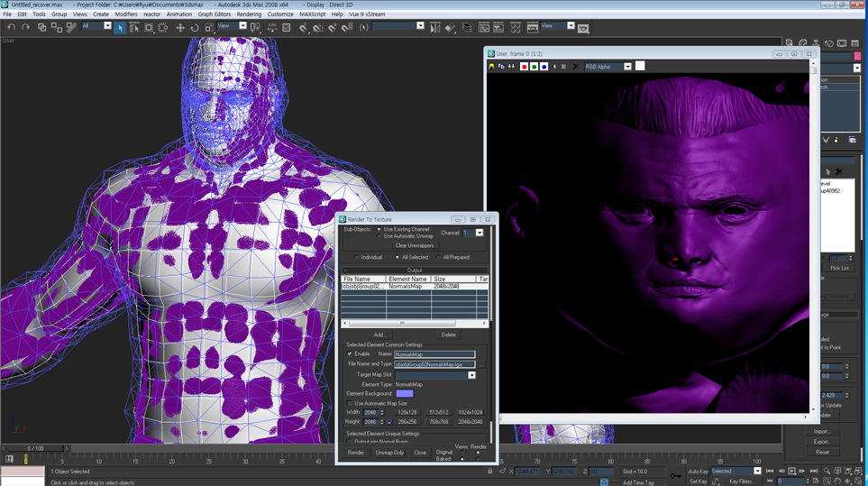This screenshot has width=868, height=486.
Task: Open the File menu
Action: click(7, 14)
